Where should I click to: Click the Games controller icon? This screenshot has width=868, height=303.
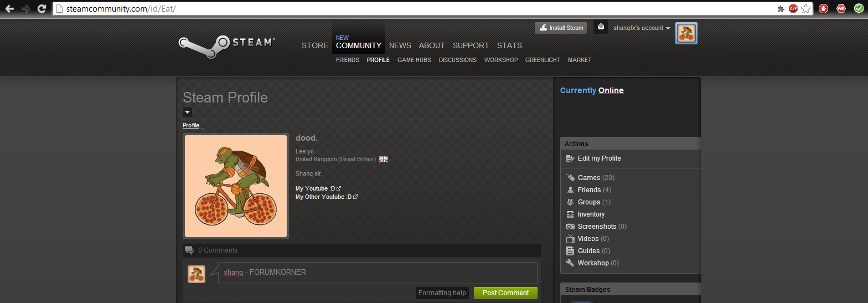570,178
